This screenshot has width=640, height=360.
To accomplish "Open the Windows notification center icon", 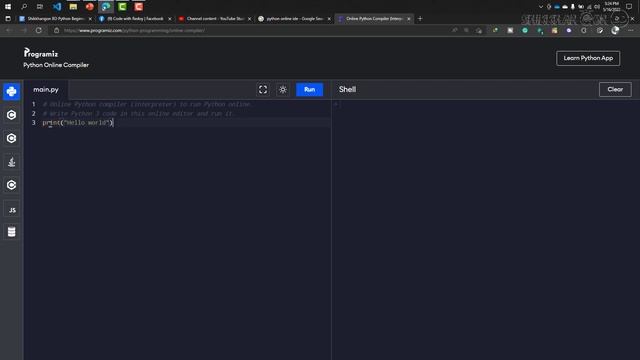I will coord(629,7).
